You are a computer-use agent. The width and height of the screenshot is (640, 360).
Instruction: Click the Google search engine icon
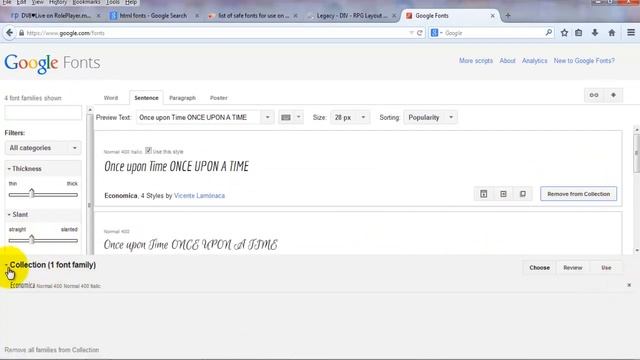[434, 33]
